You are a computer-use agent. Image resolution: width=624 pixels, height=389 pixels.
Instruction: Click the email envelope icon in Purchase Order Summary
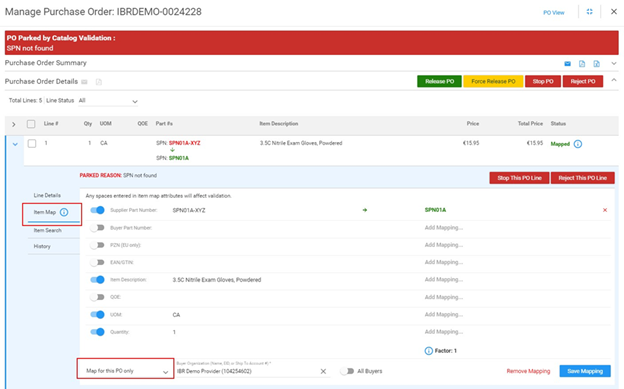(567, 64)
